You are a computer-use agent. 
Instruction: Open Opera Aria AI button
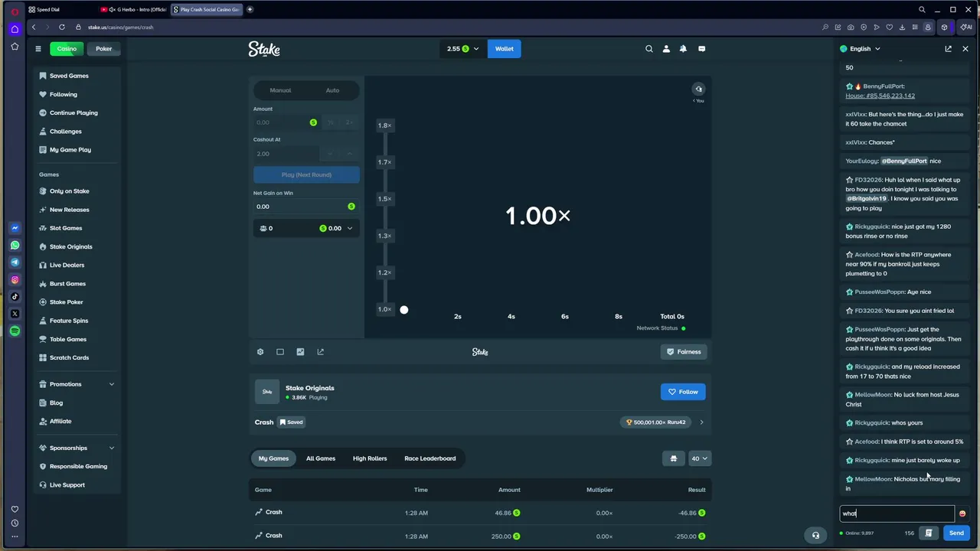click(x=966, y=27)
